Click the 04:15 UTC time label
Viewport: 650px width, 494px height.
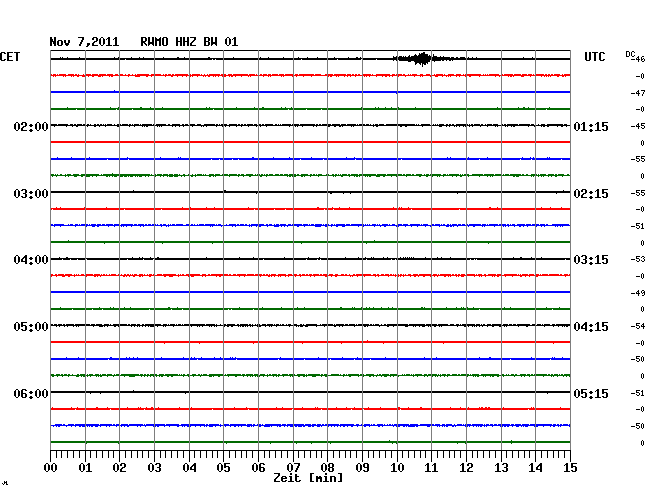pyautogui.click(x=591, y=327)
